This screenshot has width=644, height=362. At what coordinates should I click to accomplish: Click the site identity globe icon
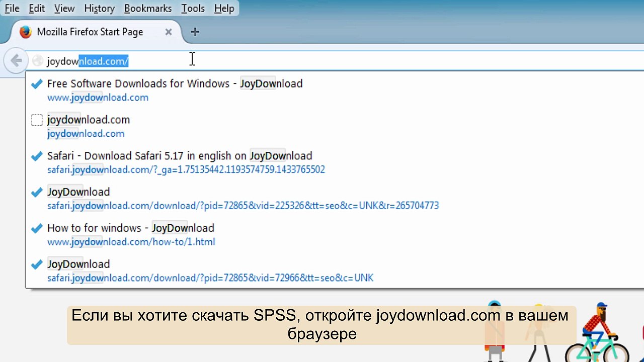point(37,61)
